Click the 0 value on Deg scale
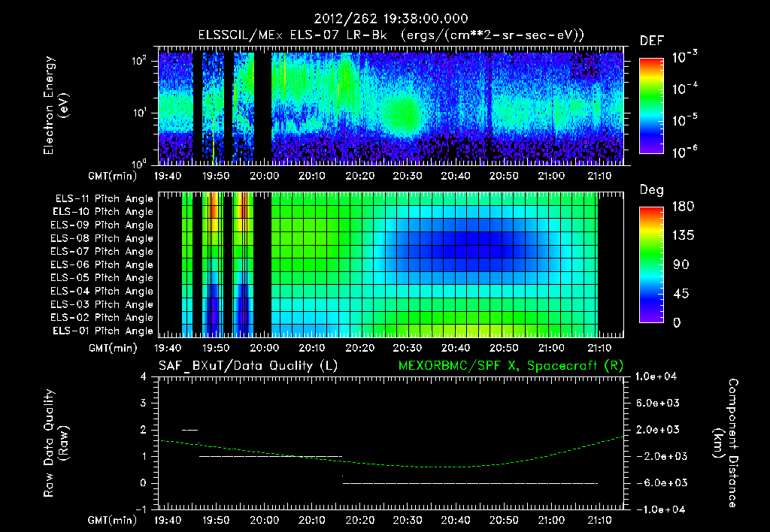 [677, 323]
